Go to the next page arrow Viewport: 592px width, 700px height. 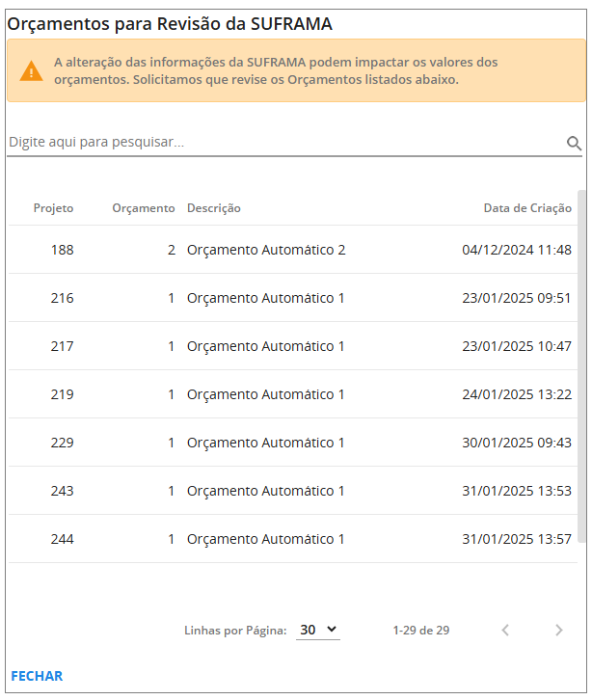point(558,630)
